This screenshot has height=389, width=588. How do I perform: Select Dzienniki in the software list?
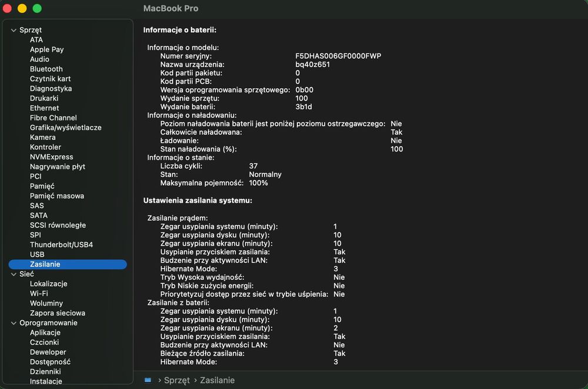[45, 371]
